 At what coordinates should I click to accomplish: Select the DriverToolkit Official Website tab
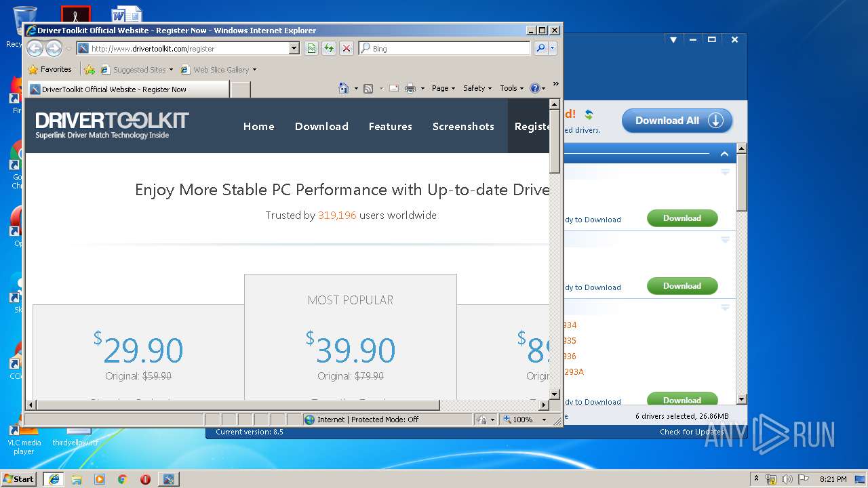(x=128, y=89)
